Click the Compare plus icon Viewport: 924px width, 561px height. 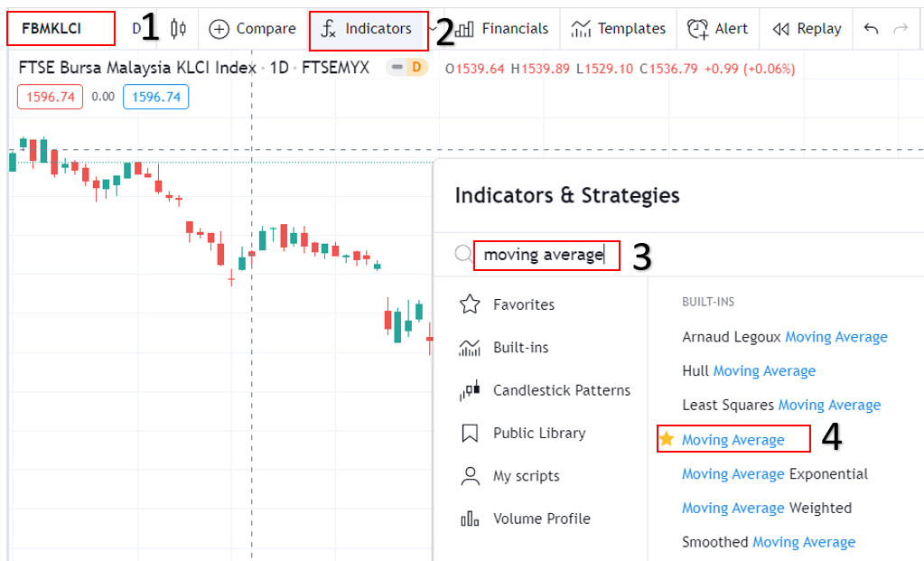[x=219, y=29]
